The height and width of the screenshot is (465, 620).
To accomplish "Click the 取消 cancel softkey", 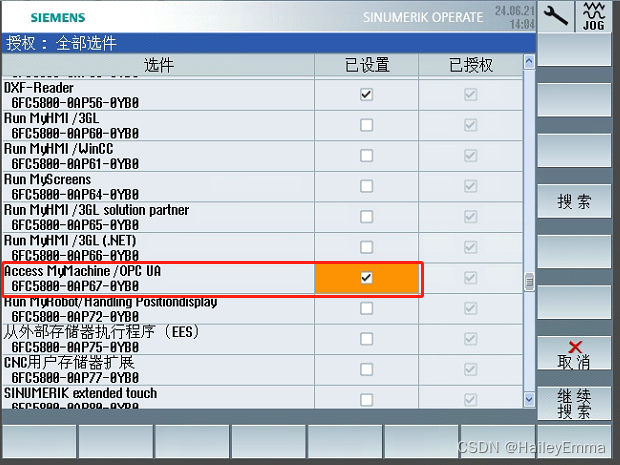I will [574, 353].
